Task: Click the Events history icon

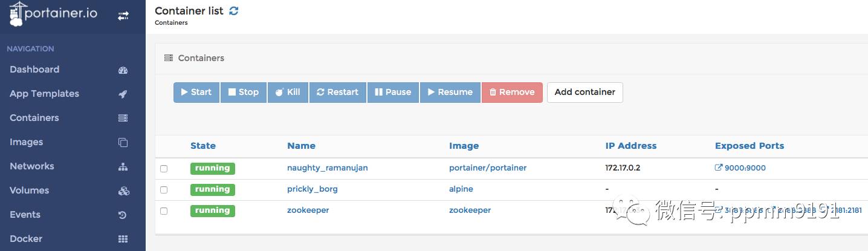Action: 123,215
